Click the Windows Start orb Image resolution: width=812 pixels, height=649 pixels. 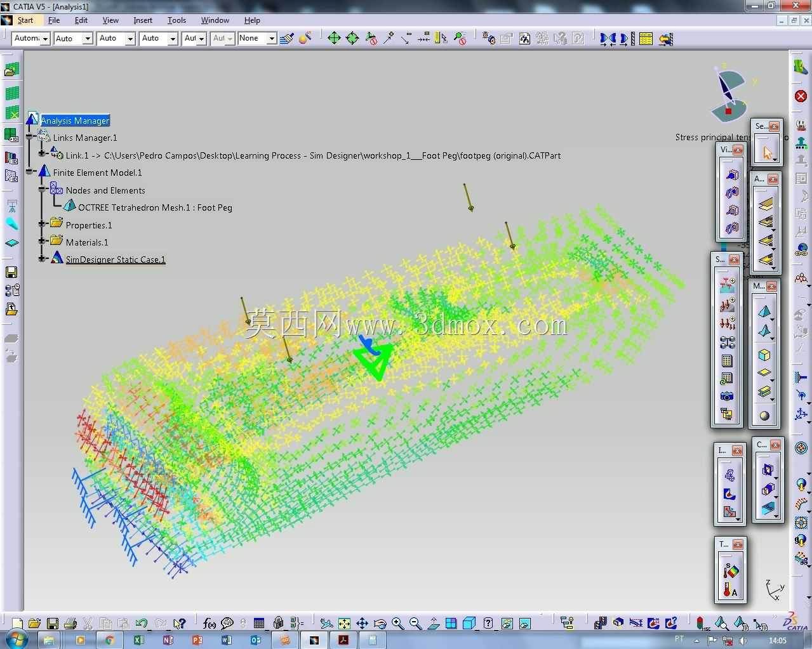click(x=17, y=639)
